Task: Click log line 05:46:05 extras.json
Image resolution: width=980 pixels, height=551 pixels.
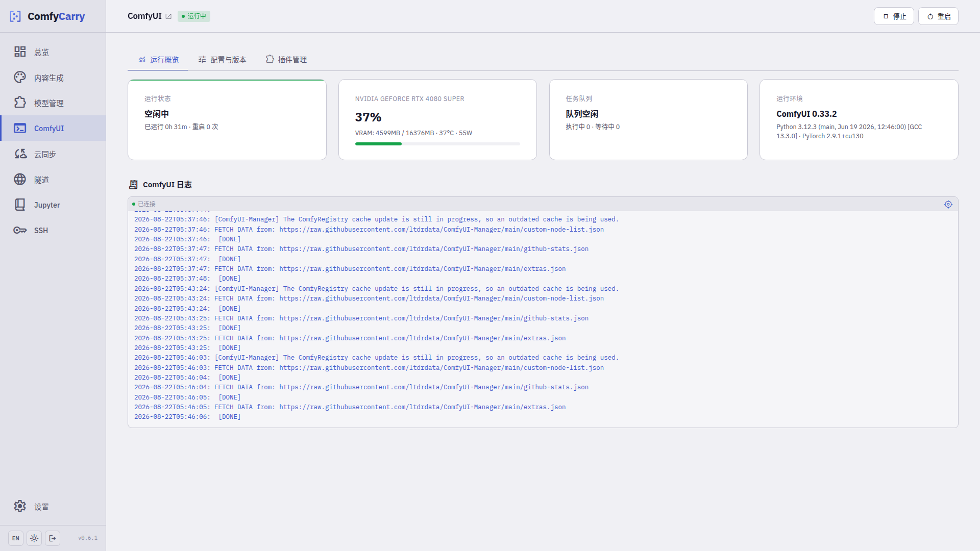Action: (350, 407)
